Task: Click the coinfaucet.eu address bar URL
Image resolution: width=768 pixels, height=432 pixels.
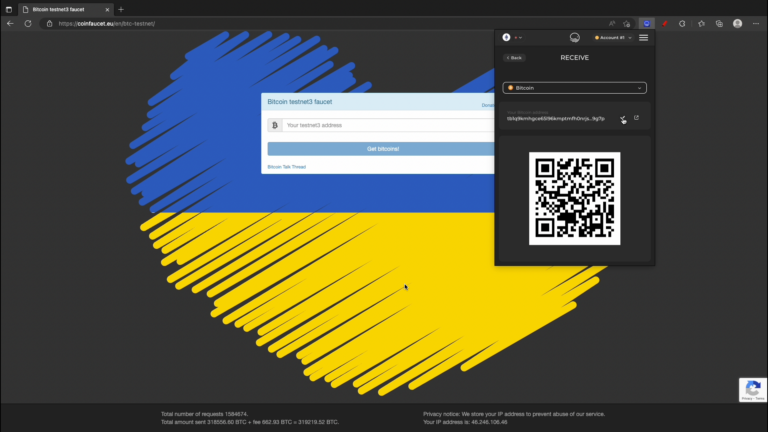Action: click(107, 24)
